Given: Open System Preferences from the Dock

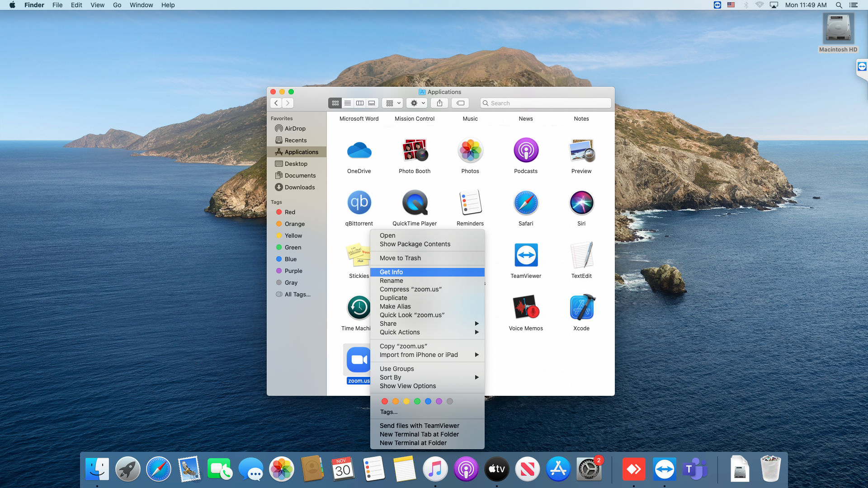Looking at the screenshot, I should [589, 469].
